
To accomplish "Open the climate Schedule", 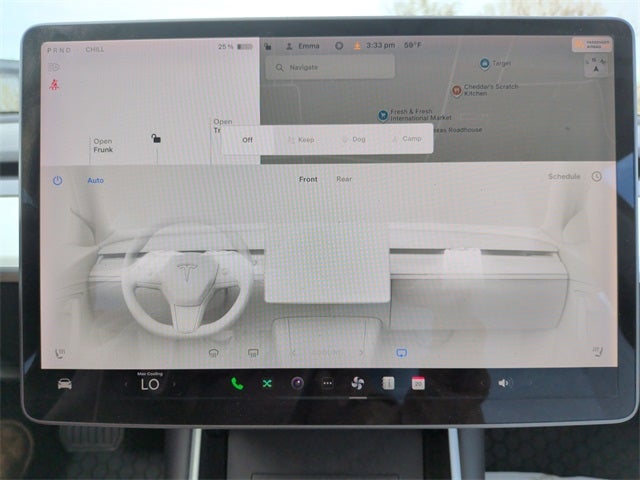I will pos(564,177).
